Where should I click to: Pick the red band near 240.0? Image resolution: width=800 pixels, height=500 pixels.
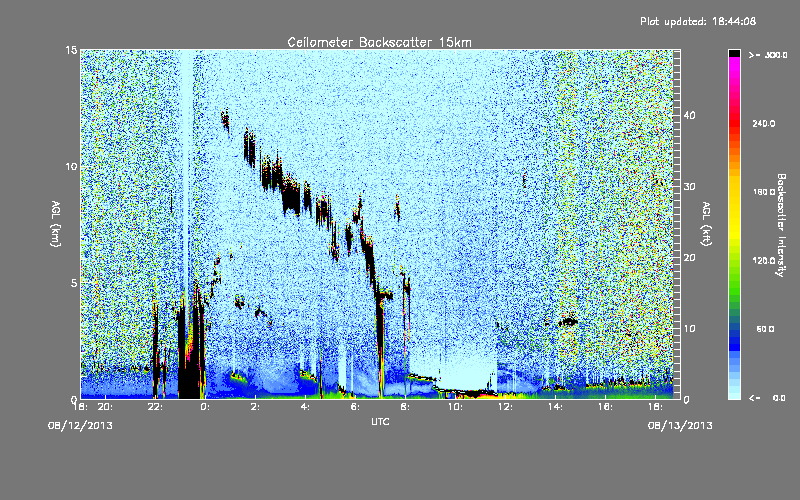[x=734, y=124]
